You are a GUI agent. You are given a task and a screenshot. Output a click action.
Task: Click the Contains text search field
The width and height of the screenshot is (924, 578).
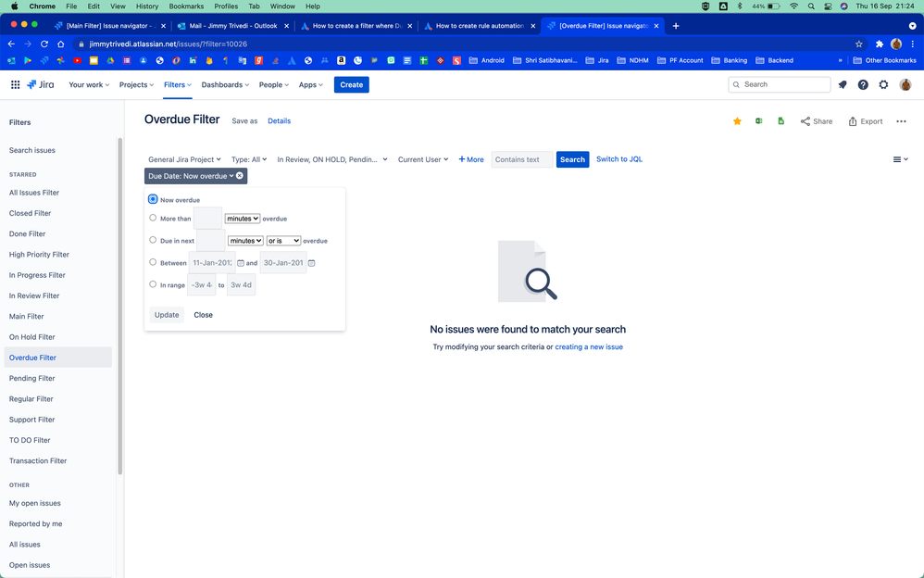coord(521,158)
